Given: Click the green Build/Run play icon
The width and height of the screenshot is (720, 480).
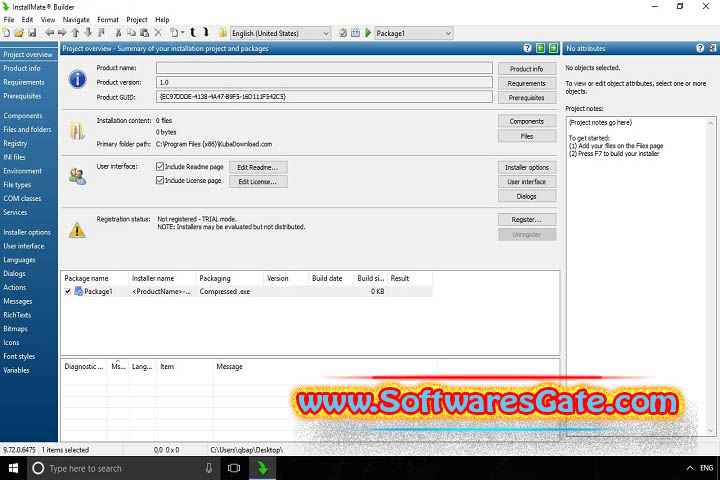Looking at the screenshot, I should [368, 33].
